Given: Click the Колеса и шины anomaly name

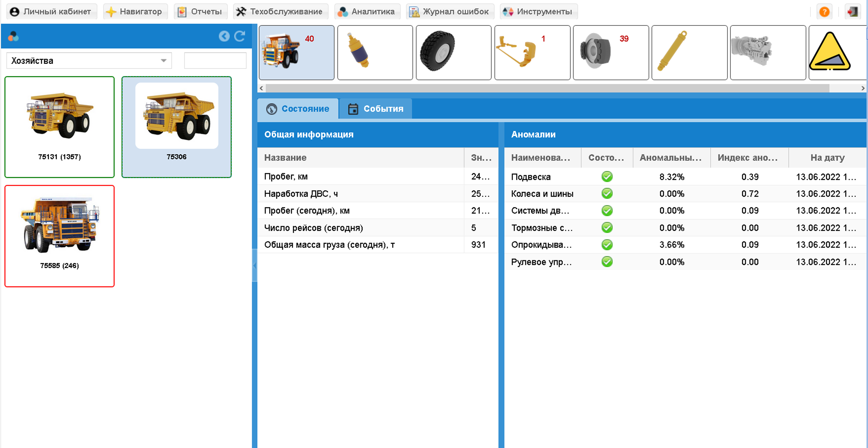Looking at the screenshot, I should coord(542,194).
